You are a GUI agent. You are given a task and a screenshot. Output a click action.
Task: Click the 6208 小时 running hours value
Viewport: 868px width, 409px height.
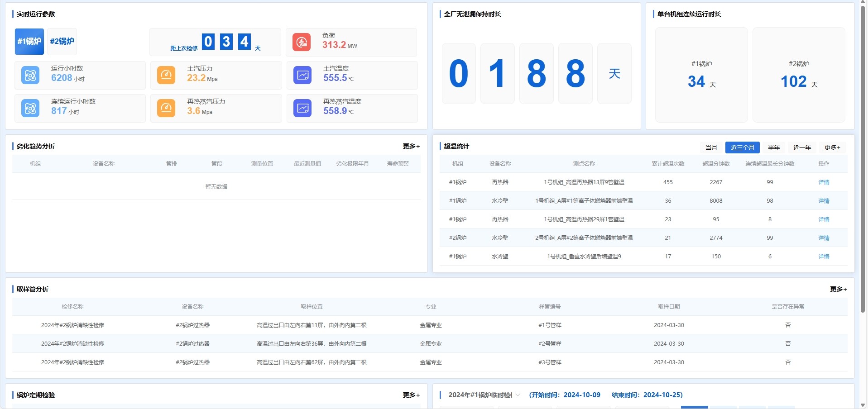pyautogui.click(x=67, y=78)
